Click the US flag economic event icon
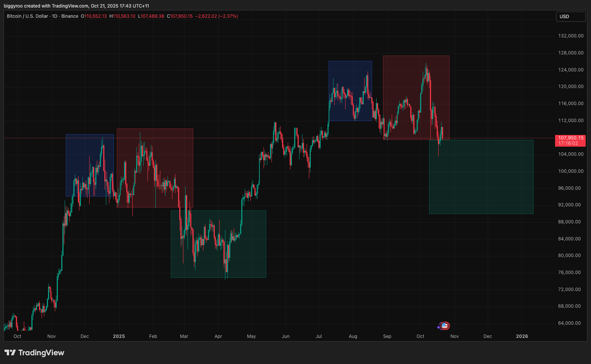The height and width of the screenshot is (364, 591). click(x=445, y=326)
